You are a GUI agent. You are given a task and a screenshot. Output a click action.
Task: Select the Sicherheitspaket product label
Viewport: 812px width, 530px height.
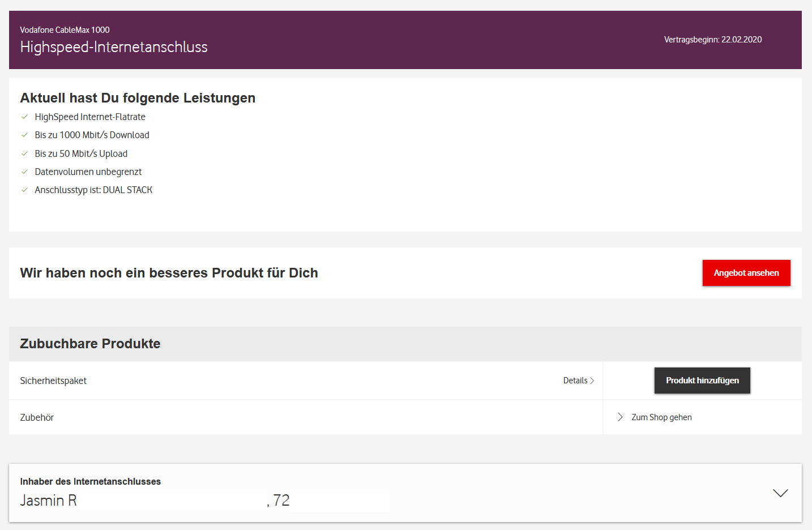pyautogui.click(x=53, y=381)
